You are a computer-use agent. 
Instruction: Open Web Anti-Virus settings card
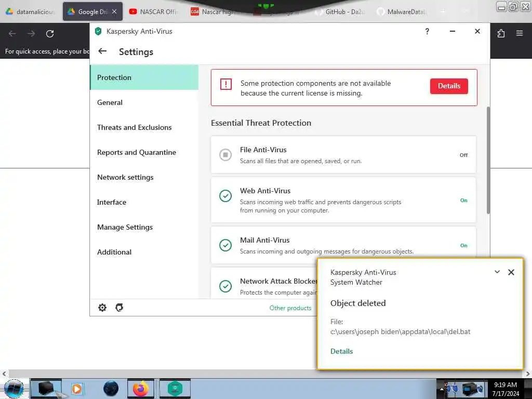[x=343, y=200]
